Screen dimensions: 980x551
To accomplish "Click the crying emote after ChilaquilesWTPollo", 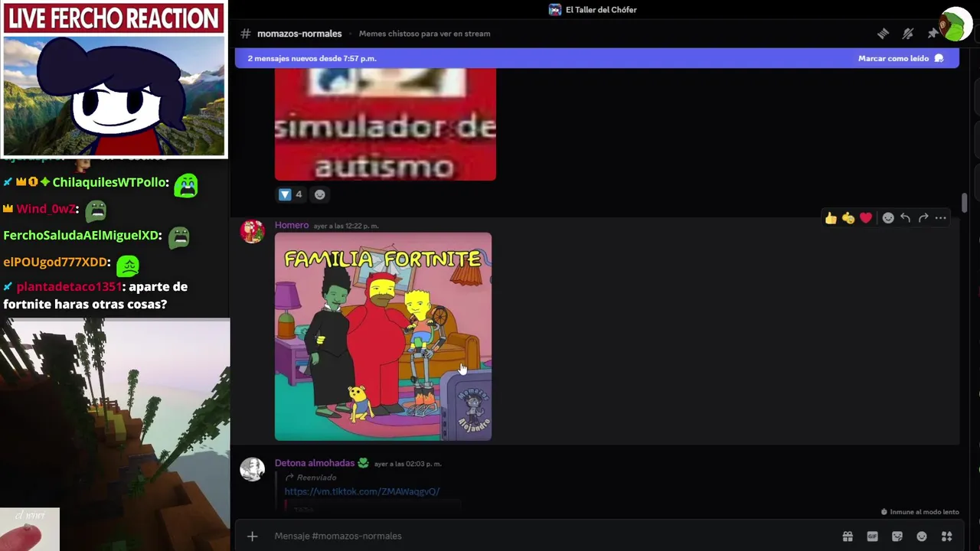I will point(185,184).
